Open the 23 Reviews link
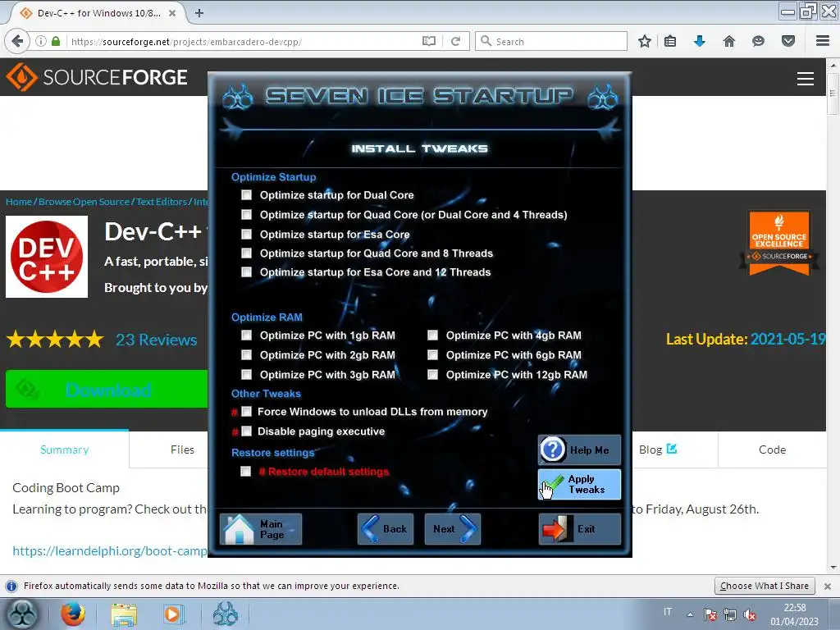The height and width of the screenshot is (630, 840). click(157, 340)
